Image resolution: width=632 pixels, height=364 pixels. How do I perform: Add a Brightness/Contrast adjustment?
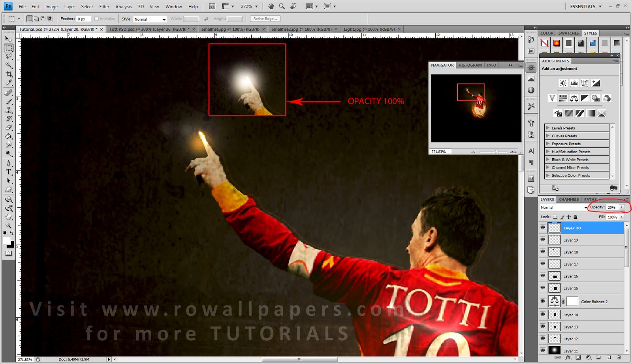coord(563,83)
